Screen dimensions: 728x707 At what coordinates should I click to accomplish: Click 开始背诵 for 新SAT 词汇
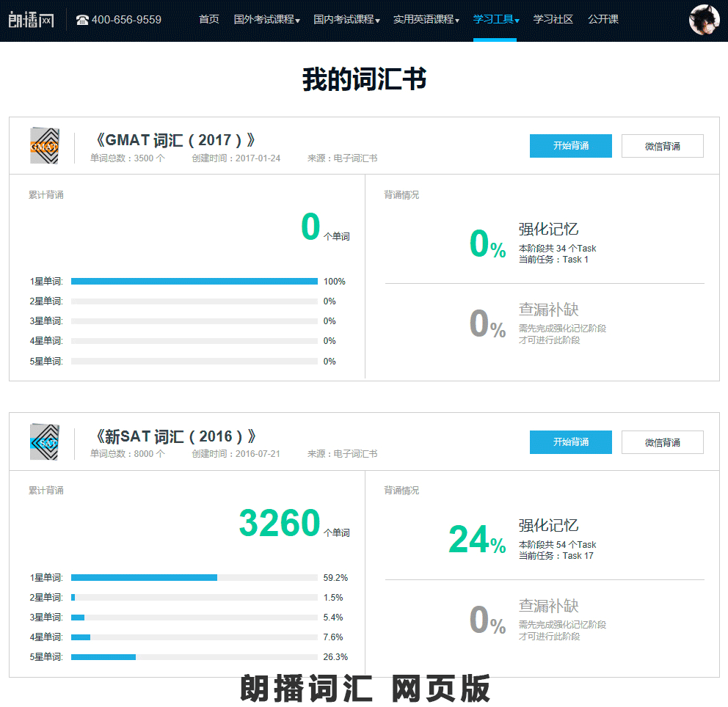571,442
